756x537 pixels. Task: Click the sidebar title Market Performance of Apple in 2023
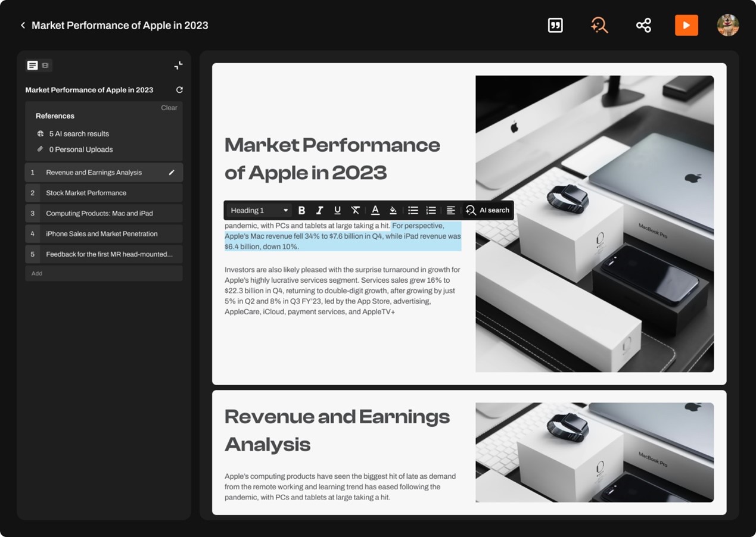pyautogui.click(x=89, y=90)
